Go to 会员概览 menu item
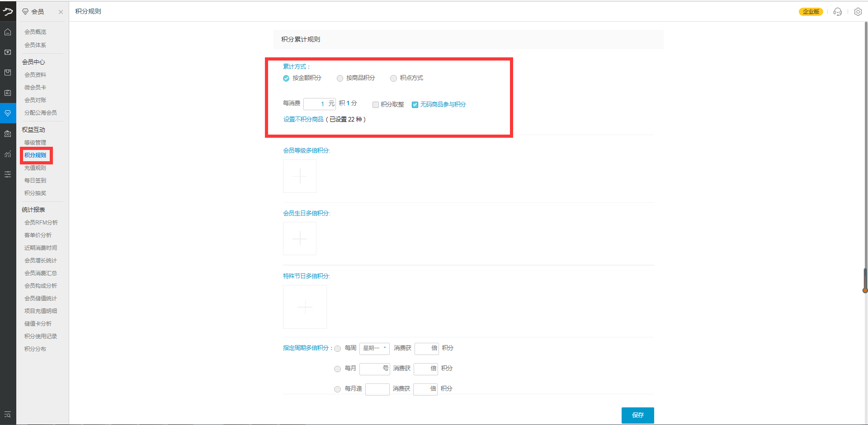Image resolution: width=868 pixels, height=425 pixels. 35,32
